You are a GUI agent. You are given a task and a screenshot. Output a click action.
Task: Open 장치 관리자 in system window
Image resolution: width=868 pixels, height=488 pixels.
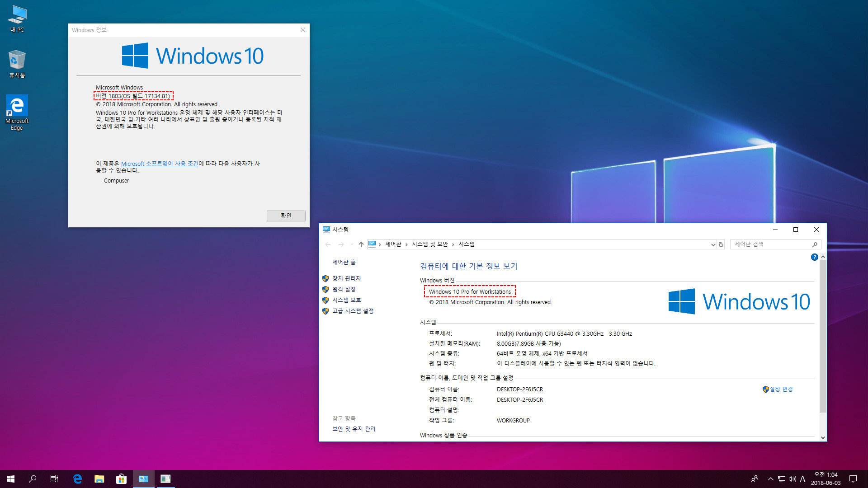point(346,278)
